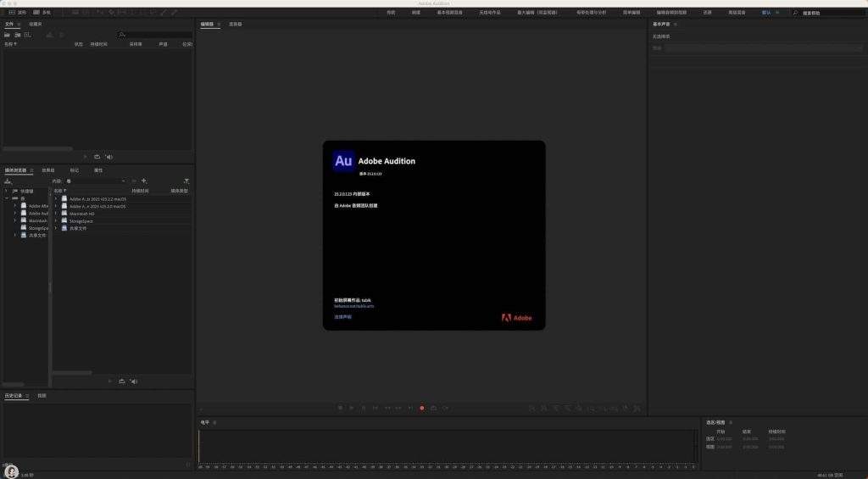Click the horizontal scrollbar in Media Browser list
The image size is (868, 479).
click(x=73, y=371)
